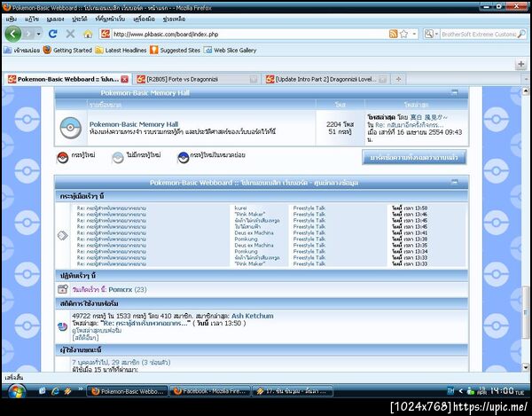Open the แก้ไข (Edit) menu

tap(32, 19)
